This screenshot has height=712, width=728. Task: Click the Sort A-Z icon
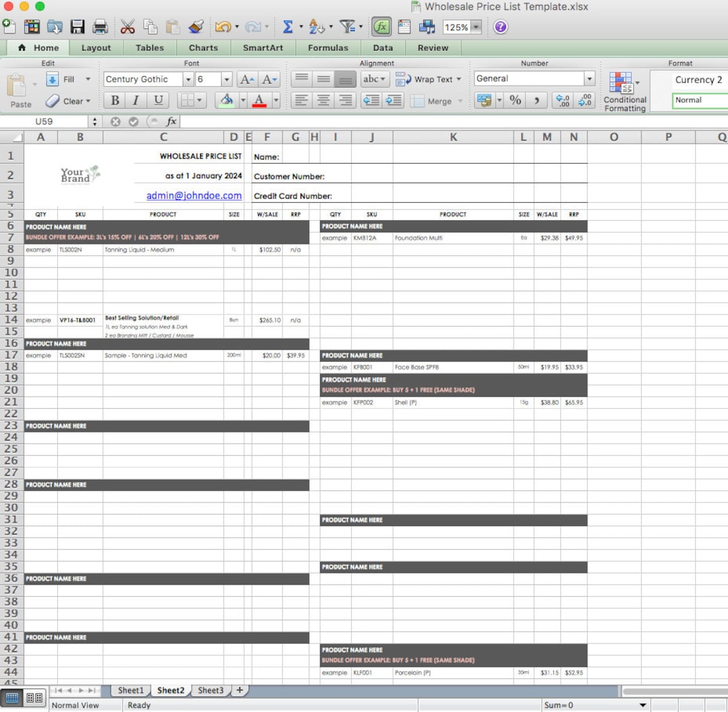[316, 26]
